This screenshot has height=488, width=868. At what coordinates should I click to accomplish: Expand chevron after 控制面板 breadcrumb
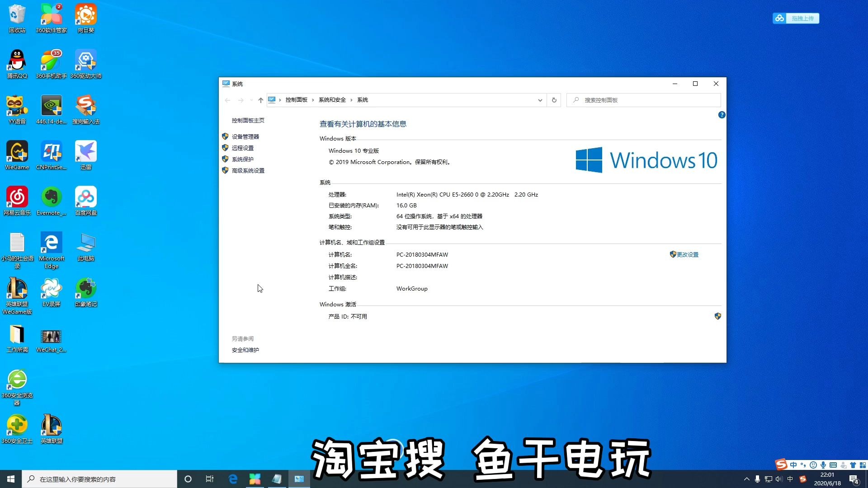(313, 100)
